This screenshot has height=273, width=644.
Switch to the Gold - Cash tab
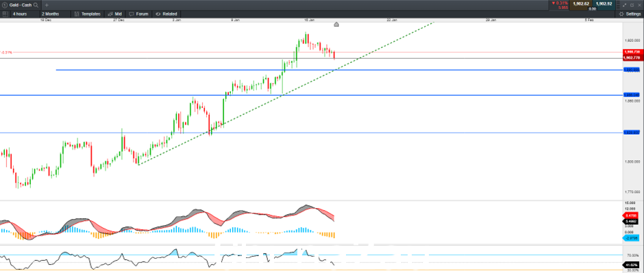[21, 5]
